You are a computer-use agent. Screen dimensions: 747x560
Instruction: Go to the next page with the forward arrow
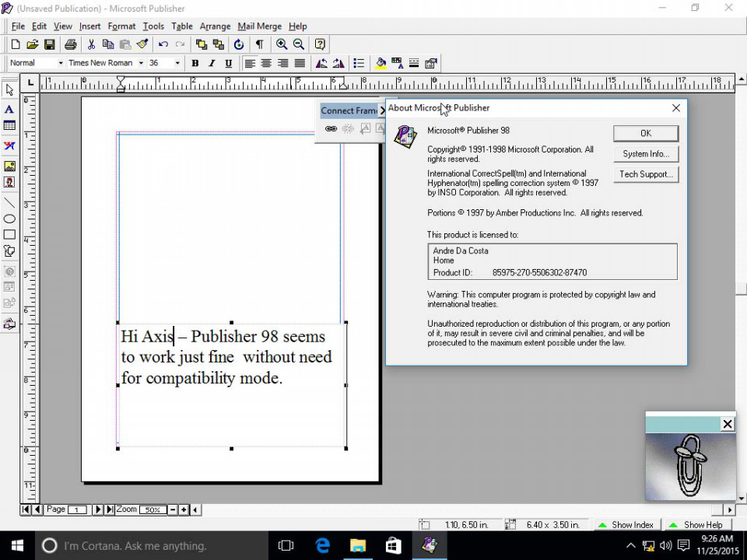point(97,509)
